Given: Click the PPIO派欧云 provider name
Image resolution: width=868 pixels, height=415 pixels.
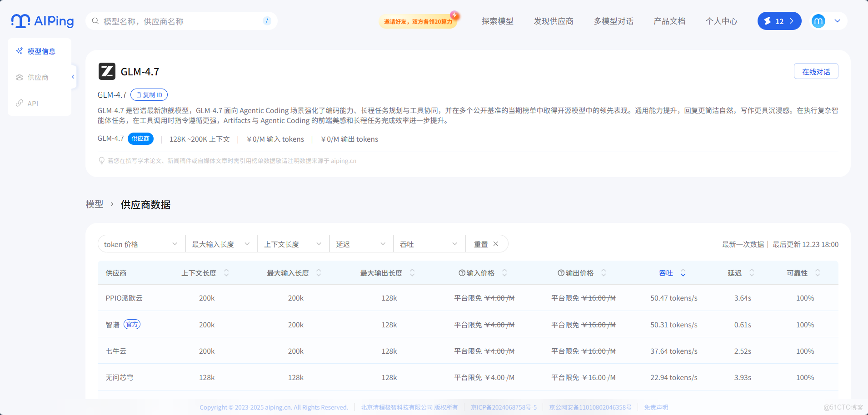Looking at the screenshot, I should click(124, 298).
